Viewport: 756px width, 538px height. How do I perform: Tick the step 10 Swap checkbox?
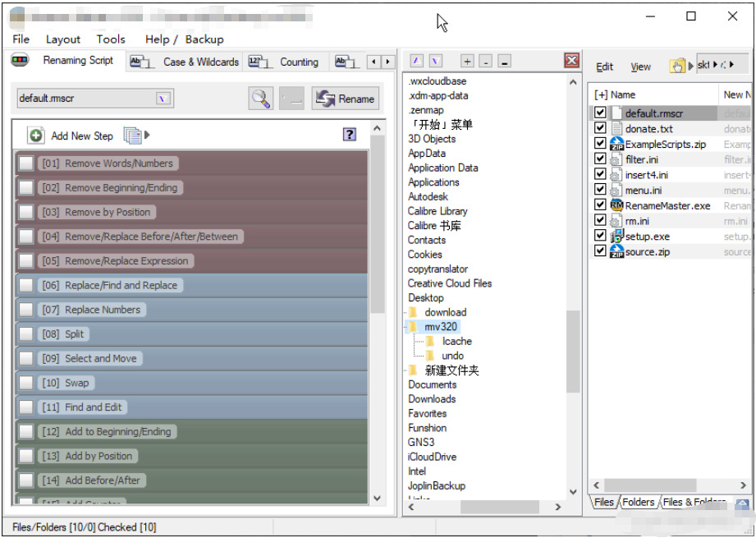pyautogui.click(x=26, y=383)
